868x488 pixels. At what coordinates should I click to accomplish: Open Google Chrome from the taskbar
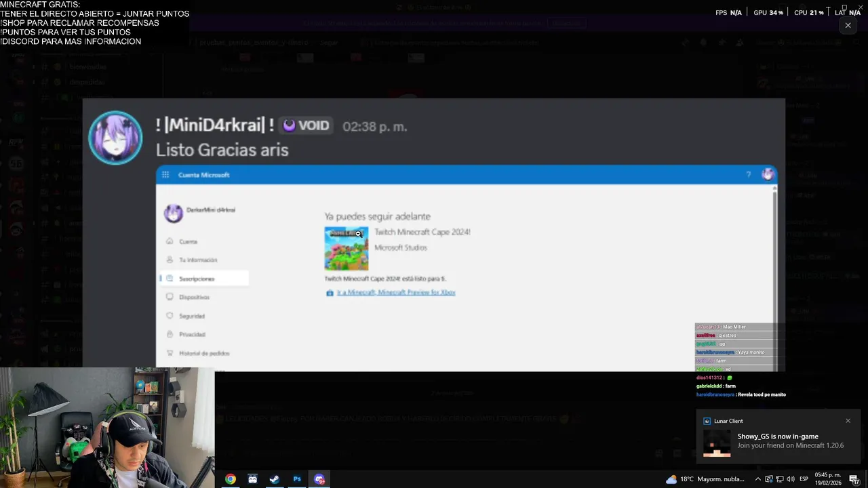(231, 479)
